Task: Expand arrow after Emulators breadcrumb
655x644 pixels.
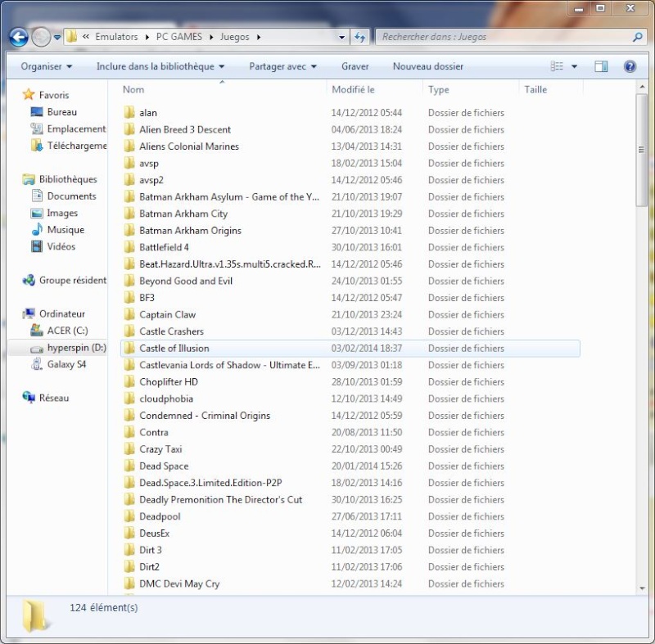Action: (147, 37)
